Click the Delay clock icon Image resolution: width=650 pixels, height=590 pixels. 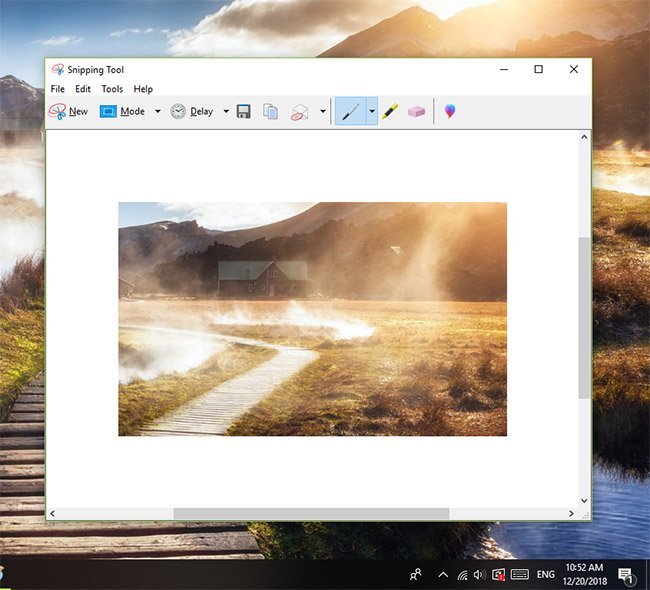pyautogui.click(x=178, y=112)
